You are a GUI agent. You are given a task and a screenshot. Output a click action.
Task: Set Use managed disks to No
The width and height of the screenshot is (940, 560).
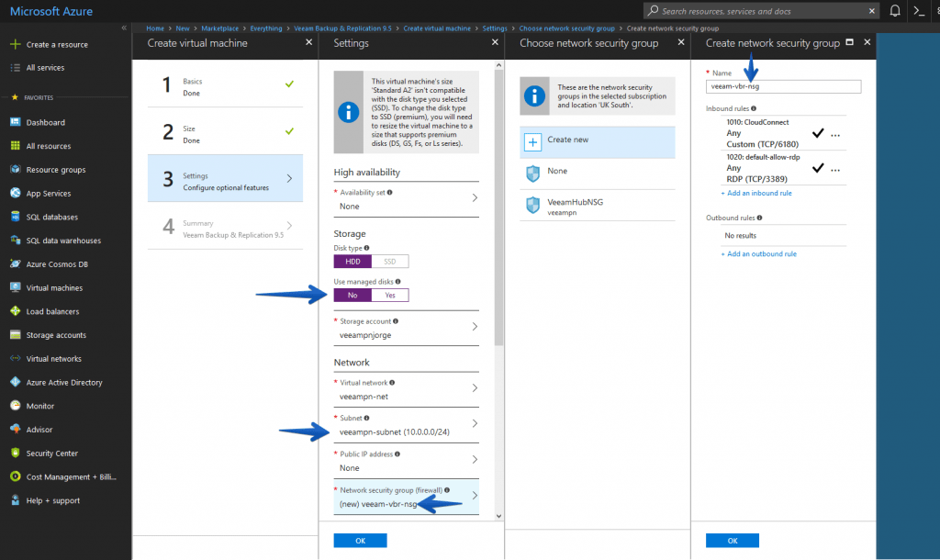[x=353, y=295]
